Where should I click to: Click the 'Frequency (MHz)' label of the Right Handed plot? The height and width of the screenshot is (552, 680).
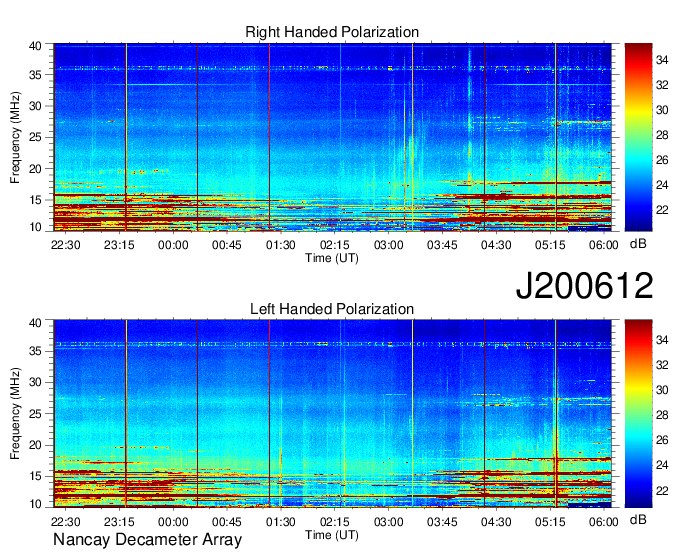point(15,137)
